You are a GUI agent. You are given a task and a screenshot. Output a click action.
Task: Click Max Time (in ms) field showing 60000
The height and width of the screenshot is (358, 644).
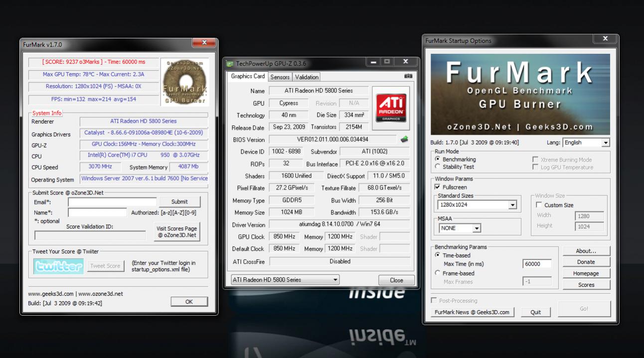[x=537, y=264]
